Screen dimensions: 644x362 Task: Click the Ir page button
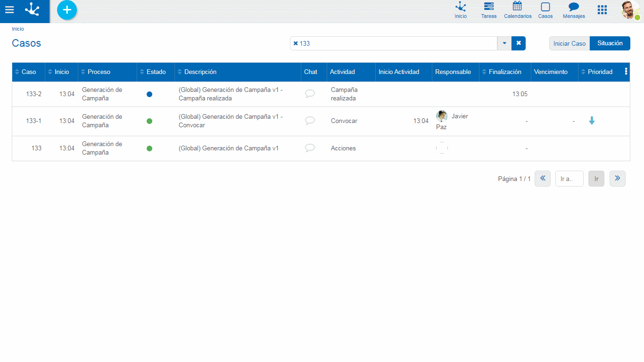point(596,179)
